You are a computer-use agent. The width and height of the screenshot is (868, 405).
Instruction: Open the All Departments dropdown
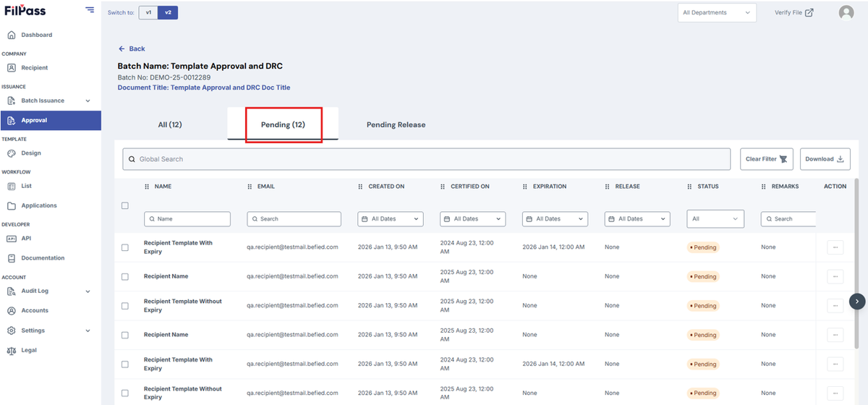[x=717, y=12]
